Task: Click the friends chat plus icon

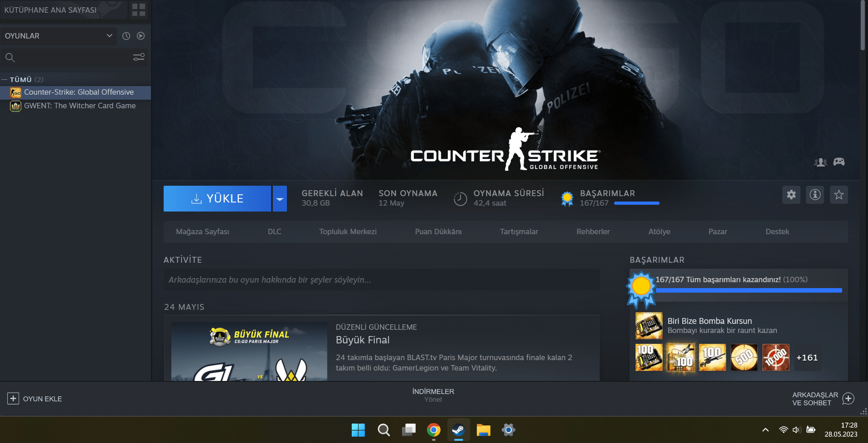Action: [x=848, y=399]
